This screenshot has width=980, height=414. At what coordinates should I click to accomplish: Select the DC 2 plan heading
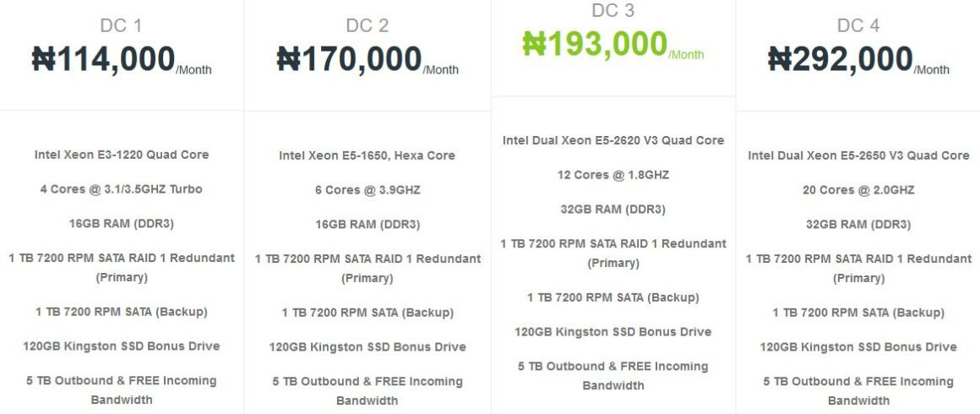click(367, 25)
